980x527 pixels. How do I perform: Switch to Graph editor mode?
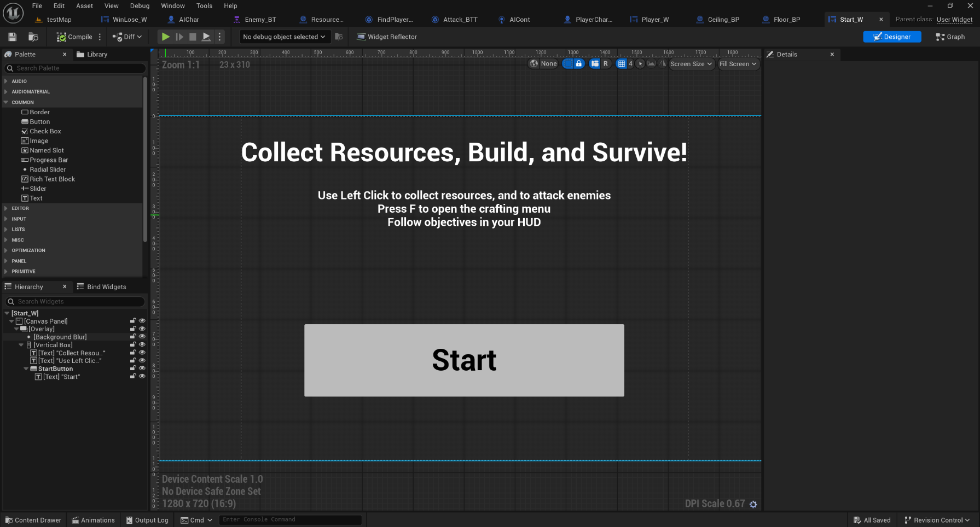tap(950, 37)
